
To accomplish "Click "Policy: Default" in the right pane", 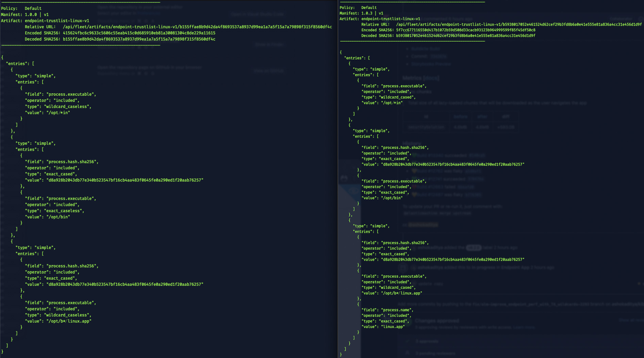I will pos(358,7).
